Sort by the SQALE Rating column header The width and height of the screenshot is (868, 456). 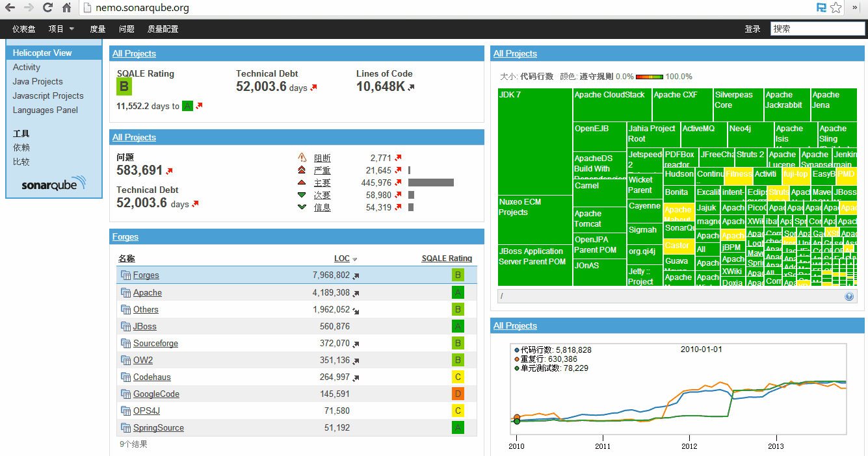click(447, 259)
